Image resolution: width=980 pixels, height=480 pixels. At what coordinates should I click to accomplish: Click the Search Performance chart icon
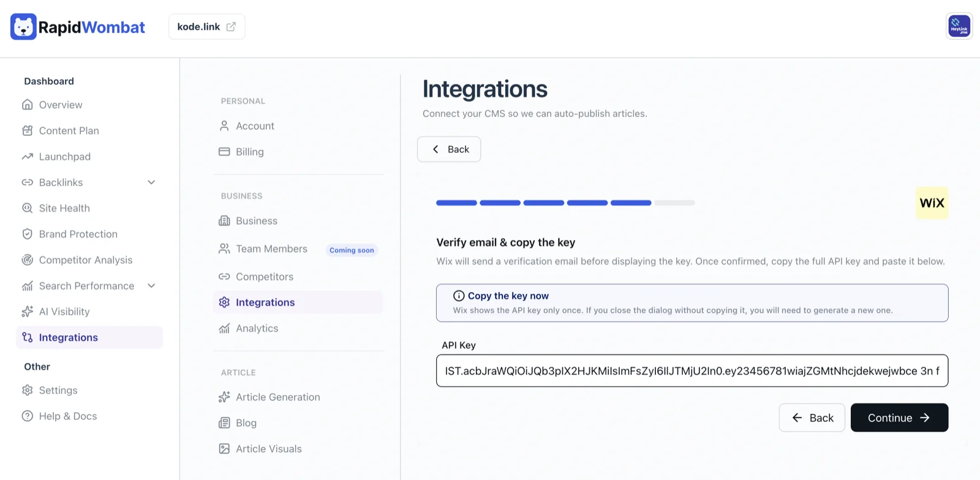27,286
